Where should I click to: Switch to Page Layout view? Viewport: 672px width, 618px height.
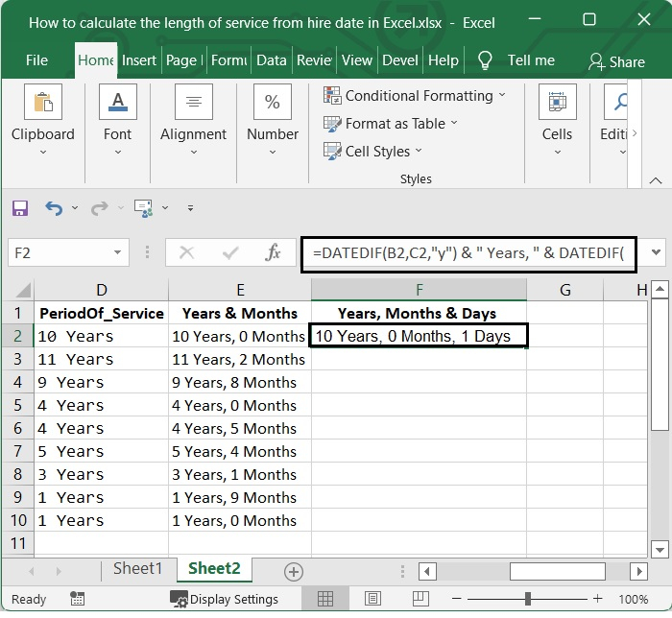[372, 600]
